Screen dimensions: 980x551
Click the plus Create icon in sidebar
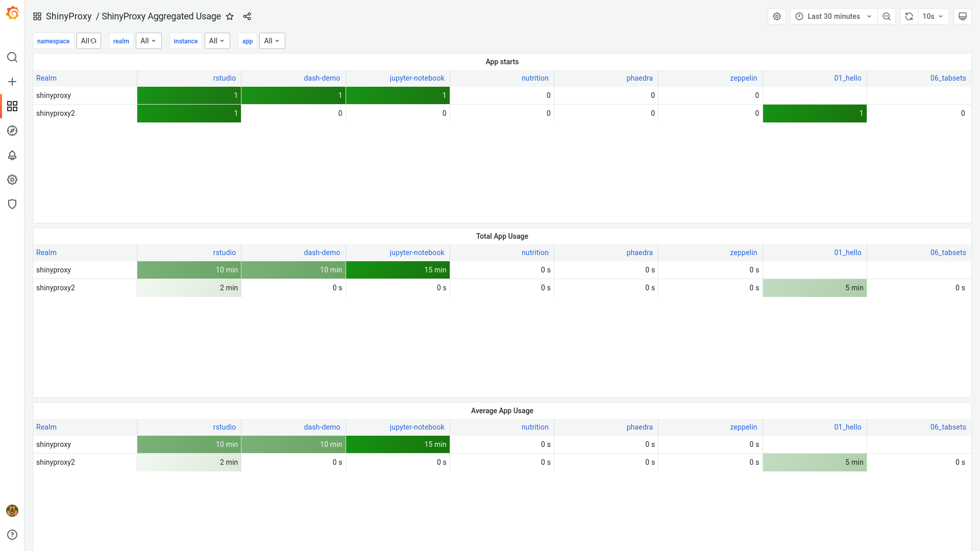12,82
